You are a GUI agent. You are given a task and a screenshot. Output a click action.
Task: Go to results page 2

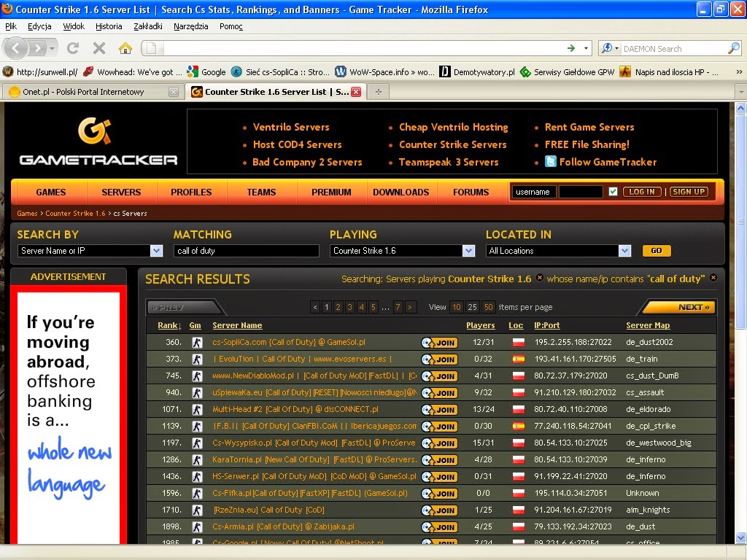[x=338, y=307]
